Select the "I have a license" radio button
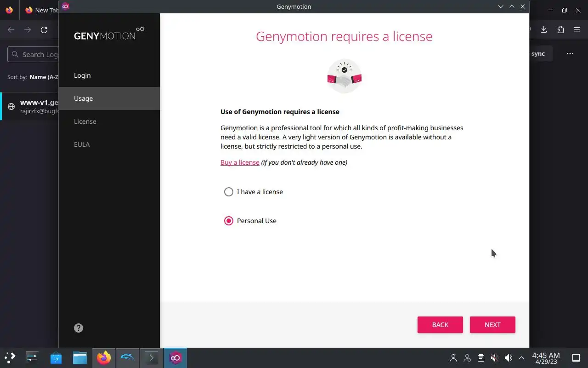Screen dimensions: 588x368 coord(228,192)
